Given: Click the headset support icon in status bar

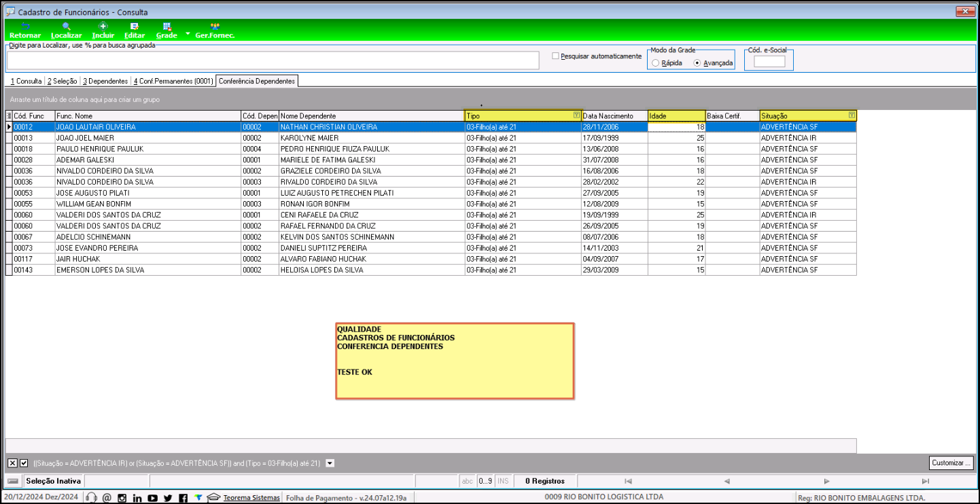Looking at the screenshot, I should pyautogui.click(x=91, y=498).
